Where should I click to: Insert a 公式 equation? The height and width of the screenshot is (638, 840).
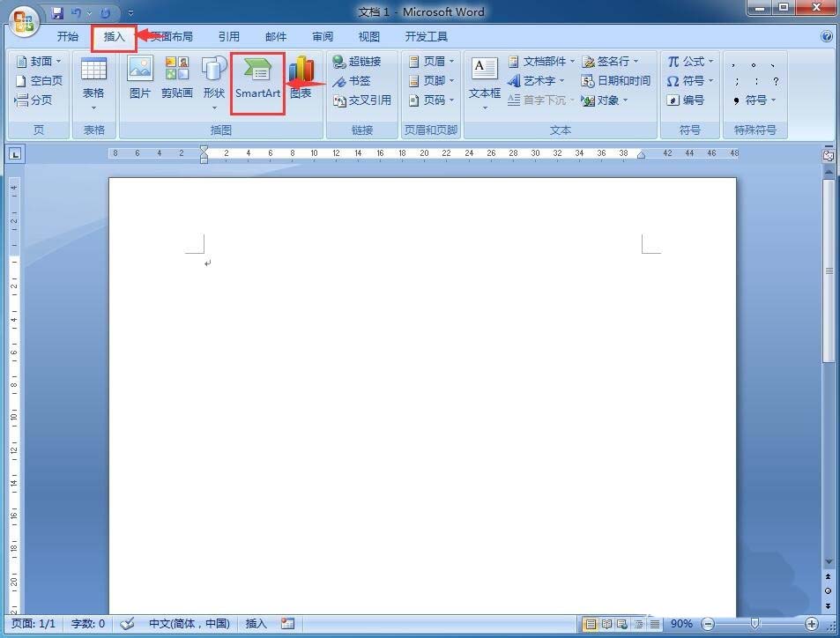690,62
